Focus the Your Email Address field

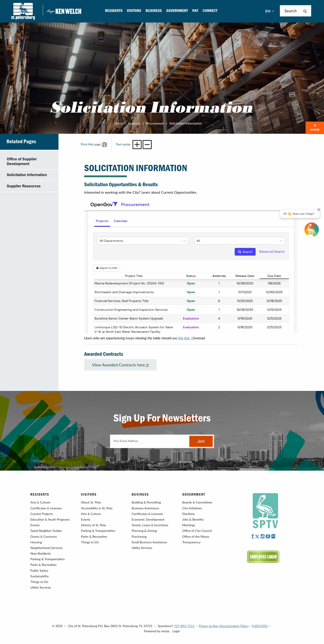click(149, 441)
